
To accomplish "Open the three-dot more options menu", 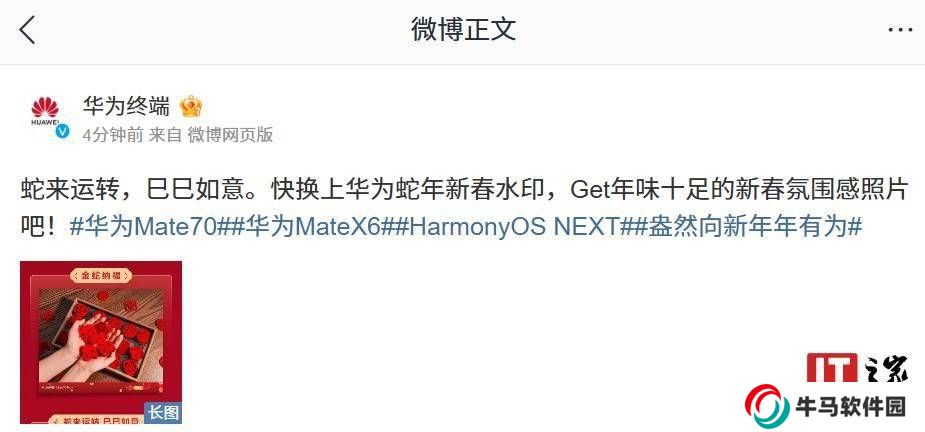I will click(x=900, y=30).
